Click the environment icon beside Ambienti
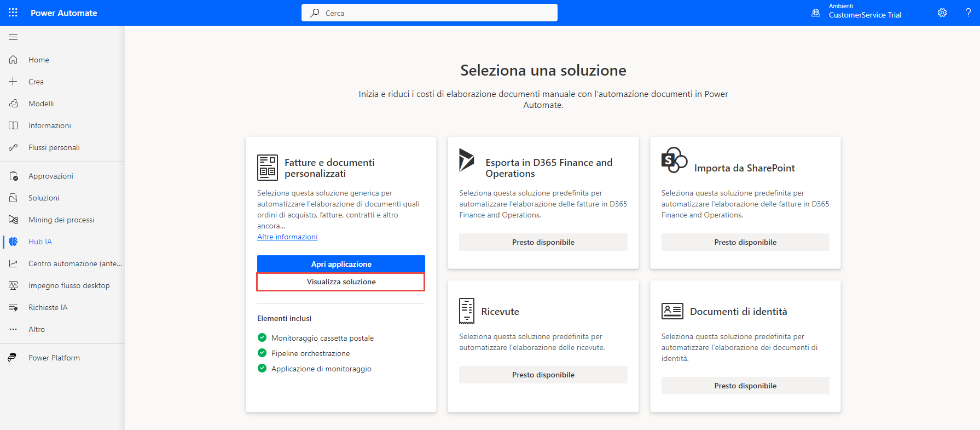980x430 pixels. [x=816, y=13]
